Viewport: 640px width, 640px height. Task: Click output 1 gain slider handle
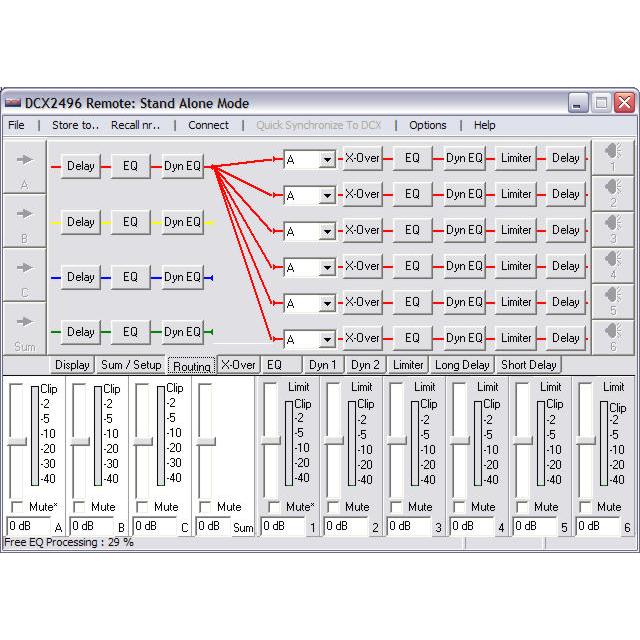271,440
